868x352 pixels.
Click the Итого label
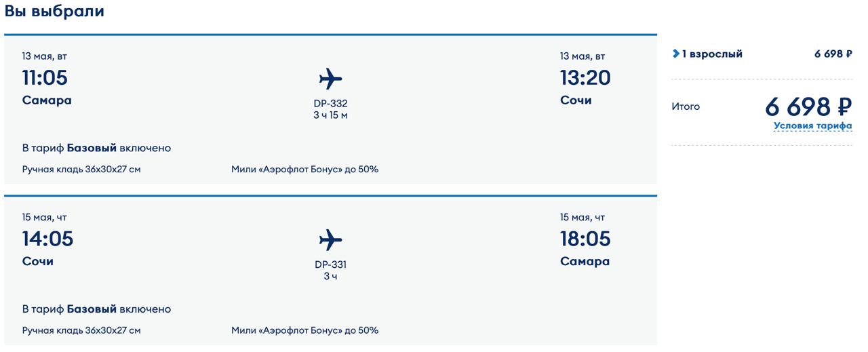pos(686,106)
